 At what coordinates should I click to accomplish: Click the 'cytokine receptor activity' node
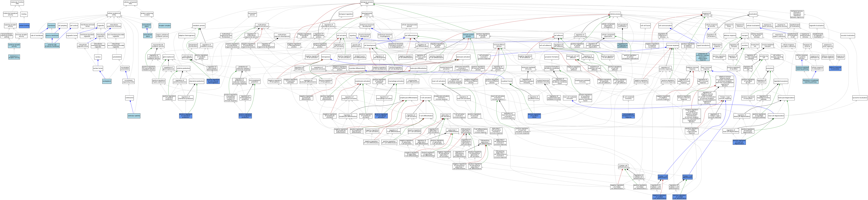14,45
